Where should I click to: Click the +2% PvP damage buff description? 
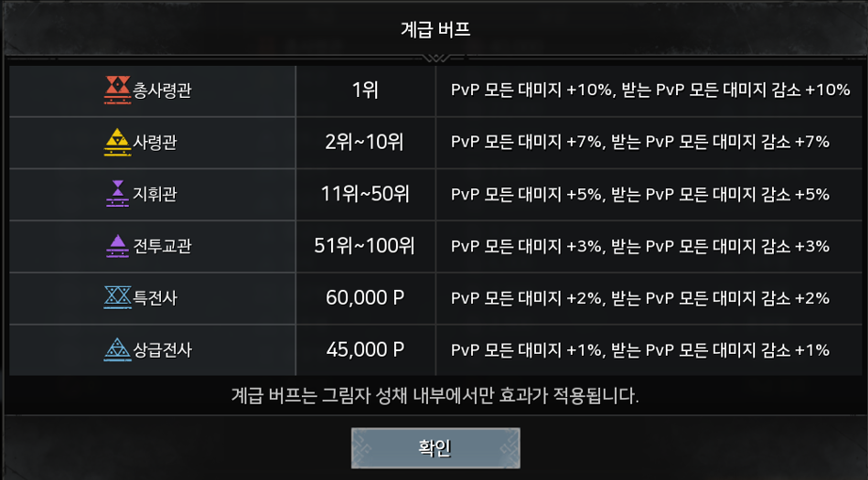[639, 297]
